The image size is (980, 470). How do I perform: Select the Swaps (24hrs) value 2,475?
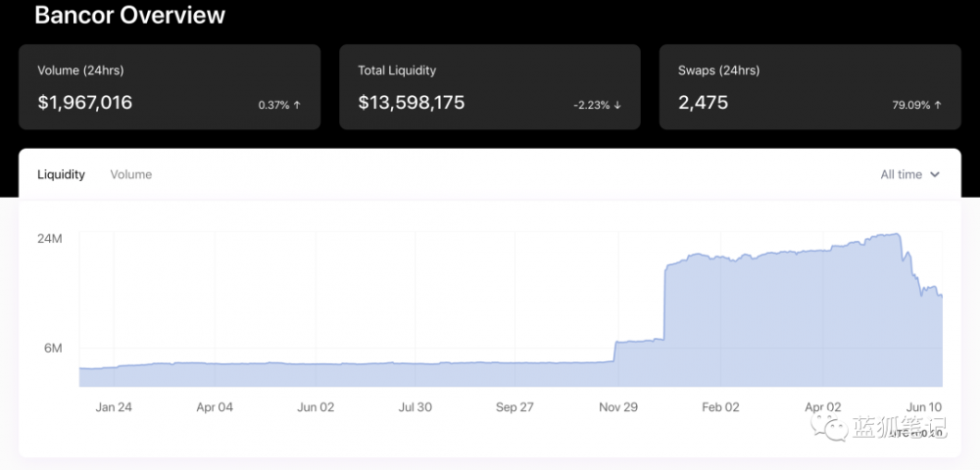[x=703, y=103]
